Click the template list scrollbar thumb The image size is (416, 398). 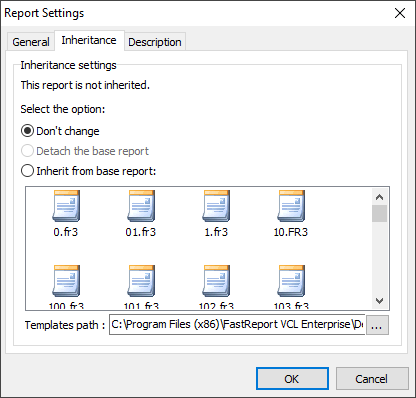(379, 214)
